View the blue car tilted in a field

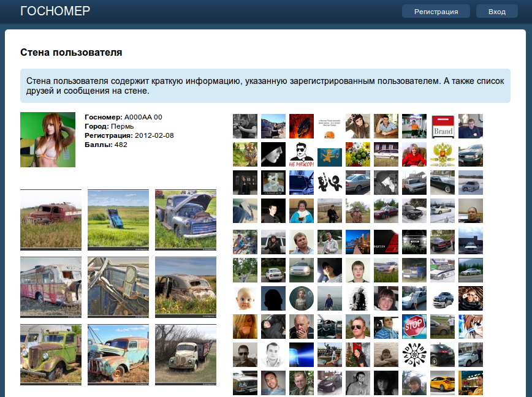point(118,220)
